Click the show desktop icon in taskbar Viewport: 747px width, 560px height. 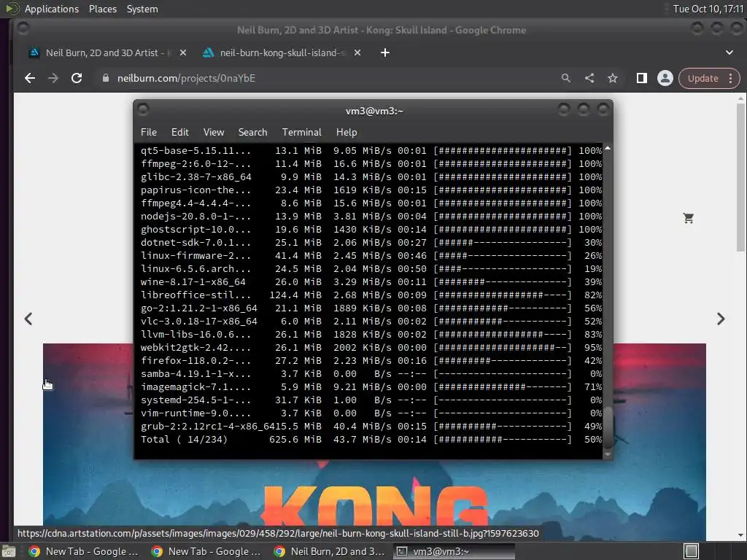(8, 551)
